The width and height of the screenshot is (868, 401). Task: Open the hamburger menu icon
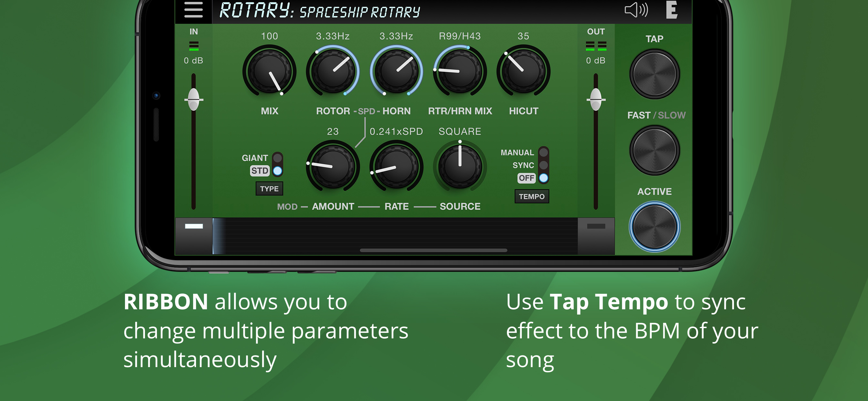point(193,9)
